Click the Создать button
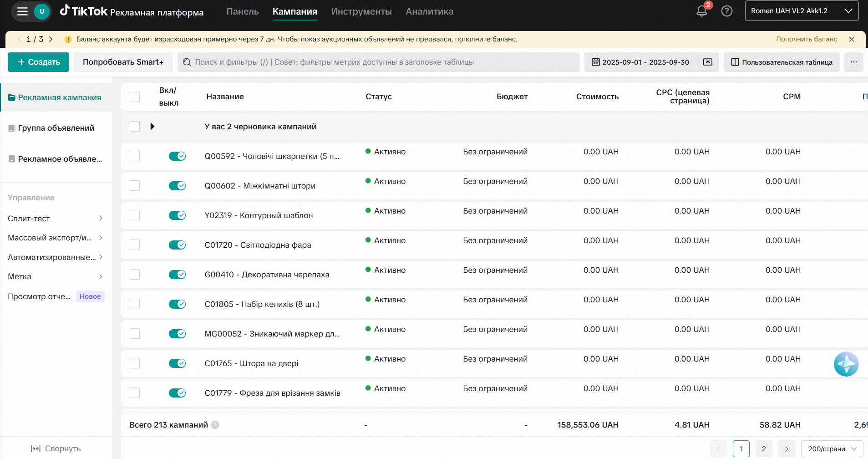Viewport: 868px width, 459px height. pos(39,62)
